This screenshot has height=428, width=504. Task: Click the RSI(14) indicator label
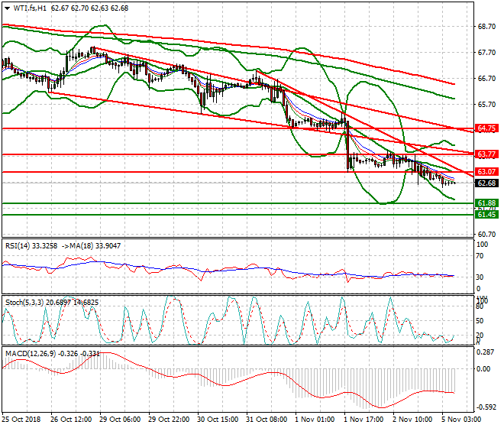pyautogui.click(x=18, y=246)
